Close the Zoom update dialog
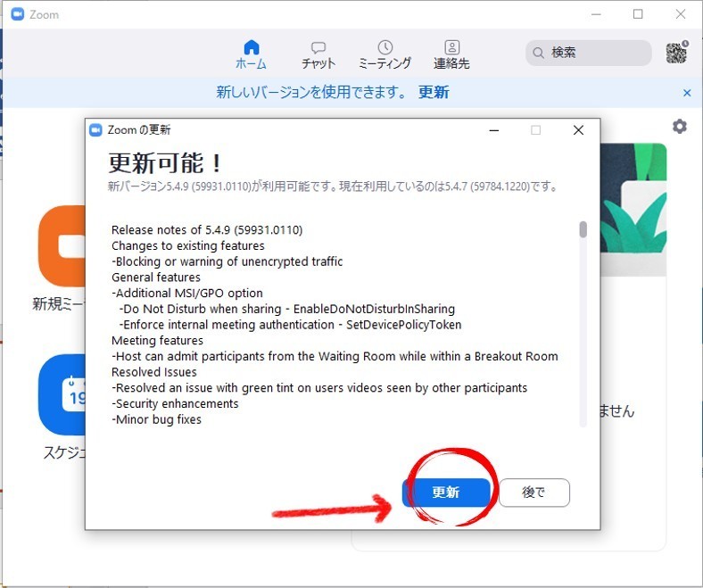The image size is (703, 588). pos(578,130)
